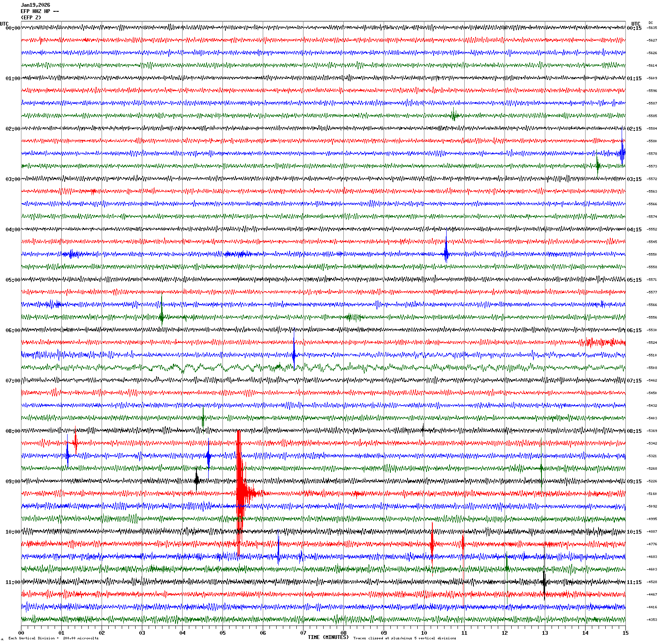Screen dimensions: 659x644
Task: Click the Jan19,2026 date header
Action: (x=35, y=5)
